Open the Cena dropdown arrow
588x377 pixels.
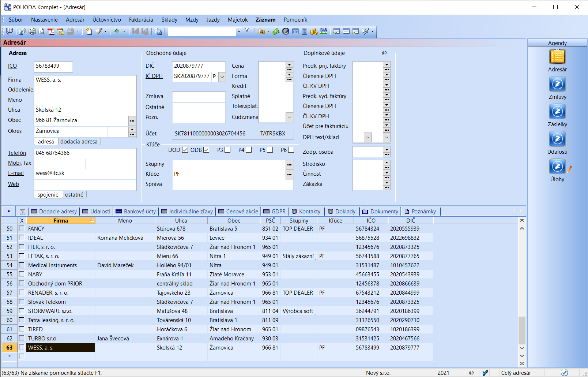(x=289, y=64)
